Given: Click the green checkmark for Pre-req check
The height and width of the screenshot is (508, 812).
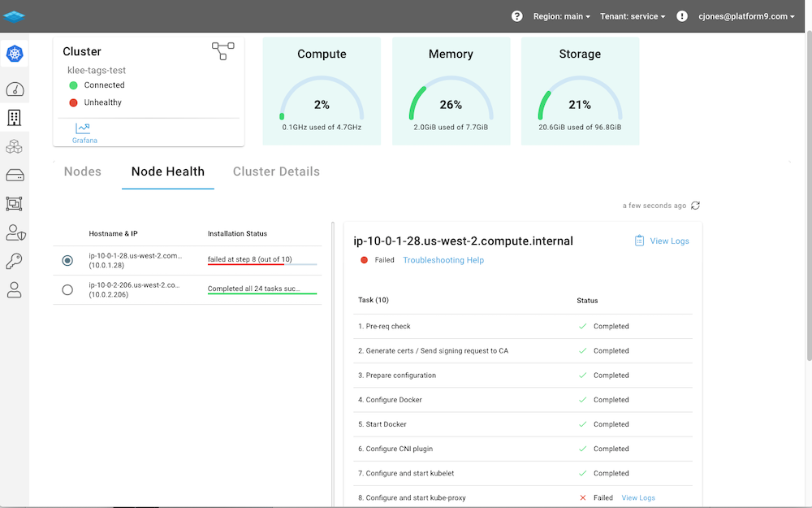Looking at the screenshot, I should coord(582,326).
